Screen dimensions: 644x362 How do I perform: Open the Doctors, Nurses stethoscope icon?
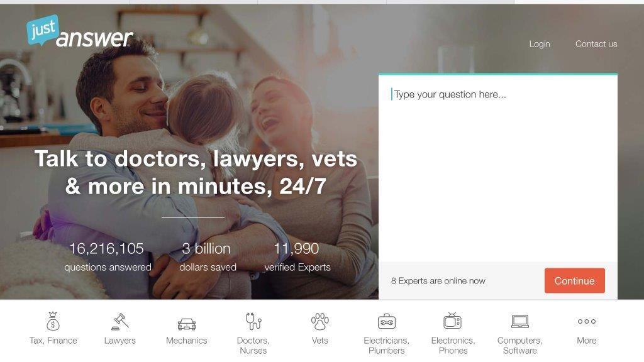pyautogui.click(x=253, y=321)
